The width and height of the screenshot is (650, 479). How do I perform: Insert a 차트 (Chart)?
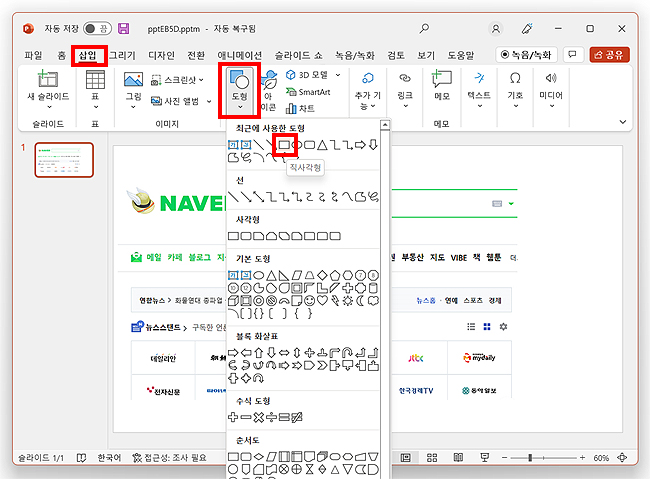[300, 109]
